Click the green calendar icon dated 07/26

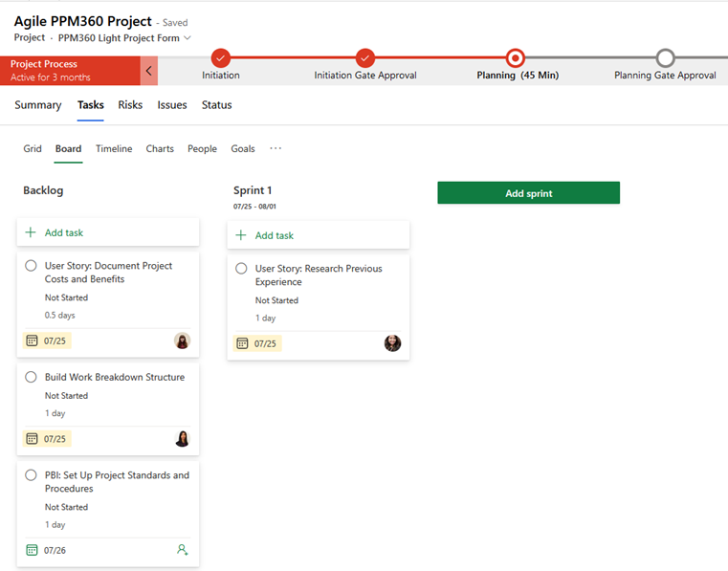pos(32,550)
